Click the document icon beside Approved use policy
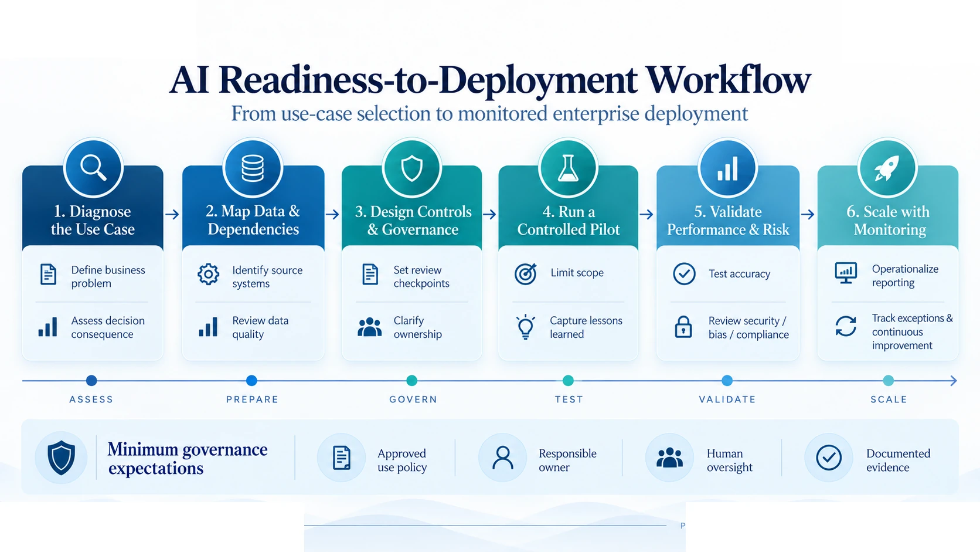The height and width of the screenshot is (552, 980). [341, 458]
